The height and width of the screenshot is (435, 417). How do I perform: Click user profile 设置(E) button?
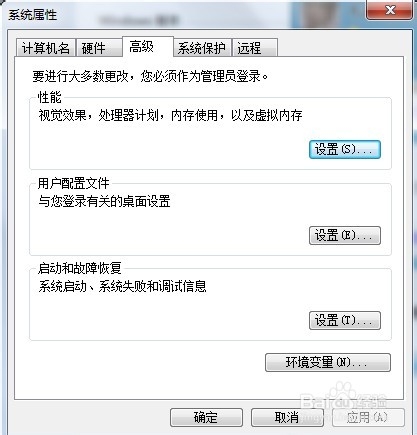coord(345,235)
